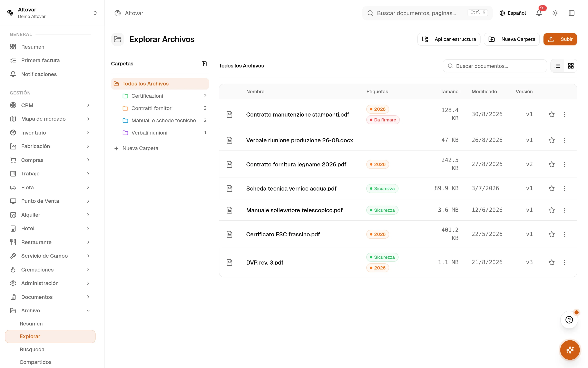Star DVR rev. 3.pdf

(551, 262)
